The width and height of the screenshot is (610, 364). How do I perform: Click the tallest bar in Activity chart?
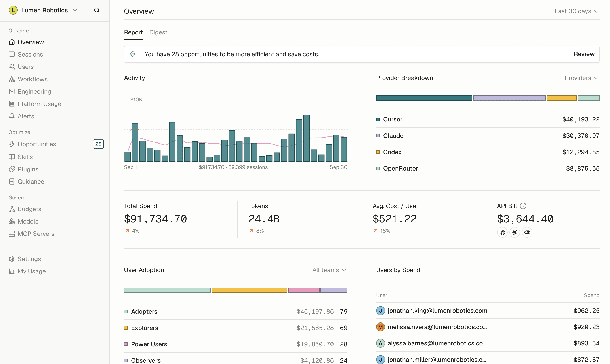307,138
